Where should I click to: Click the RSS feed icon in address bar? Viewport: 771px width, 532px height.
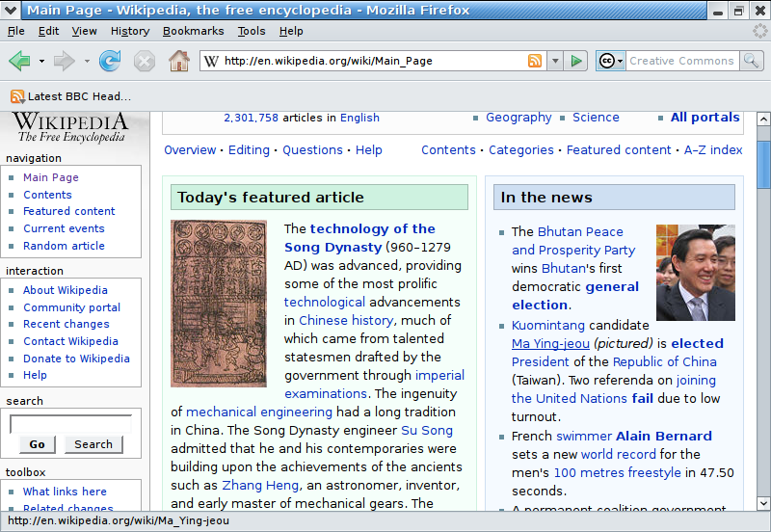535,61
